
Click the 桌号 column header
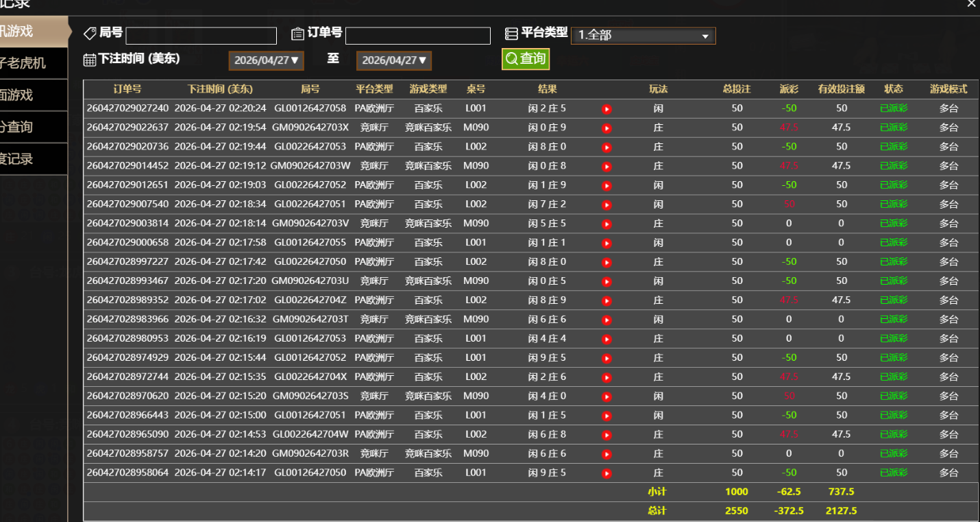pos(476,89)
